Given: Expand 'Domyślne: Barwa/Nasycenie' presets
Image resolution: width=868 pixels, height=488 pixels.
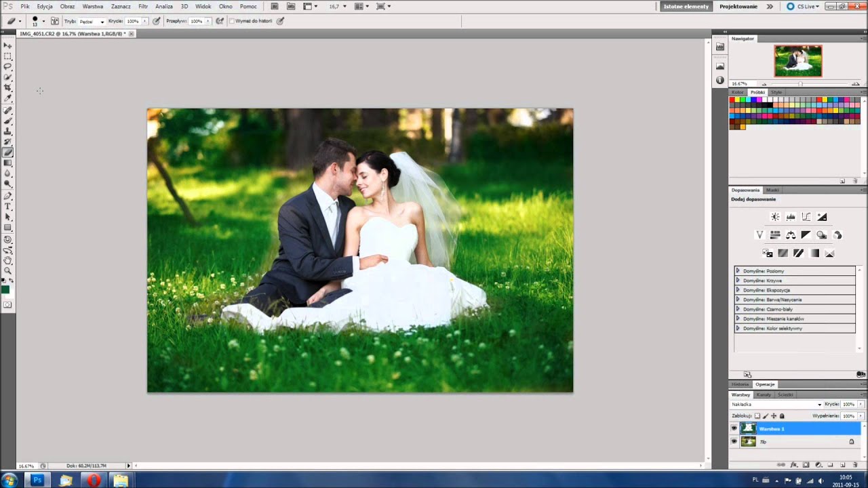Looking at the screenshot, I should [x=738, y=300].
